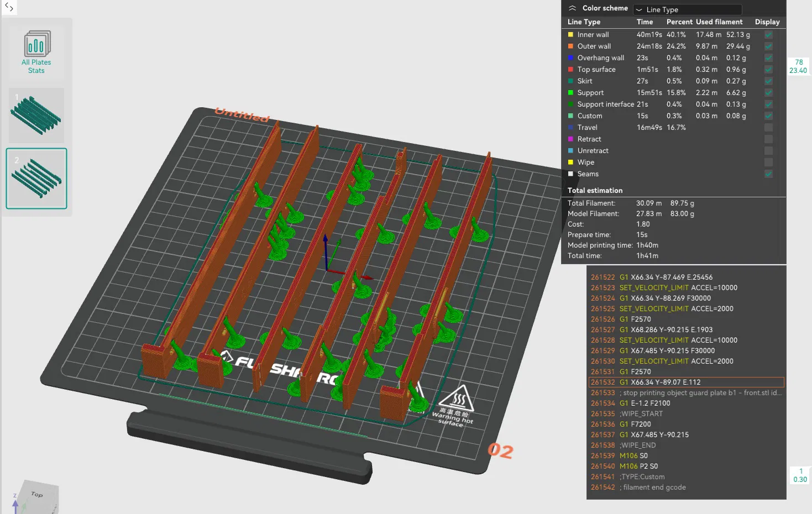Click the Support interface row label
812x514 pixels.
click(606, 104)
